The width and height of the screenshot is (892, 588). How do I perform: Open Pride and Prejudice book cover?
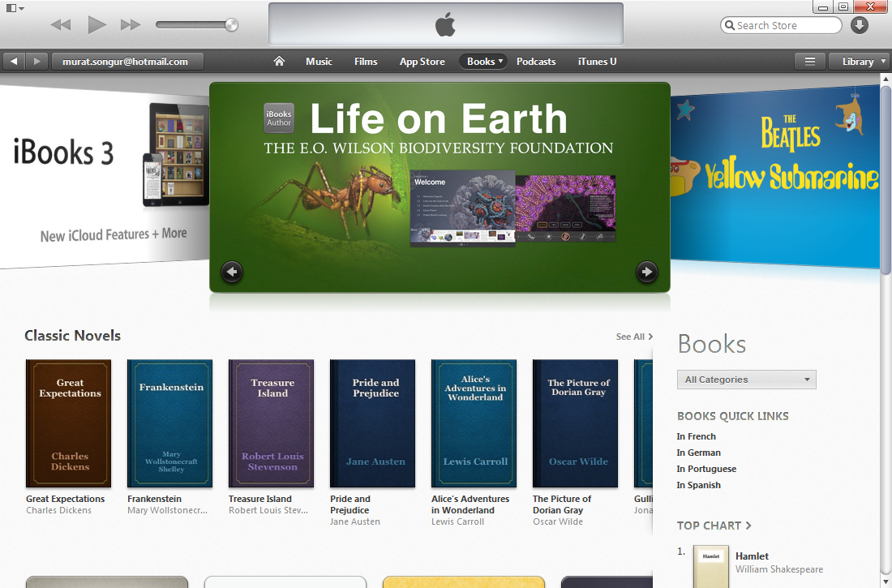point(373,423)
